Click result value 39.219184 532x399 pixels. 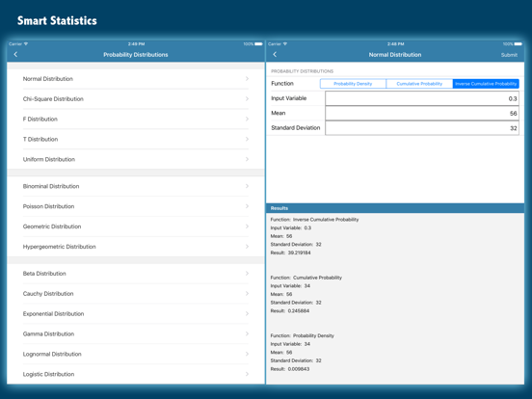coord(299,253)
